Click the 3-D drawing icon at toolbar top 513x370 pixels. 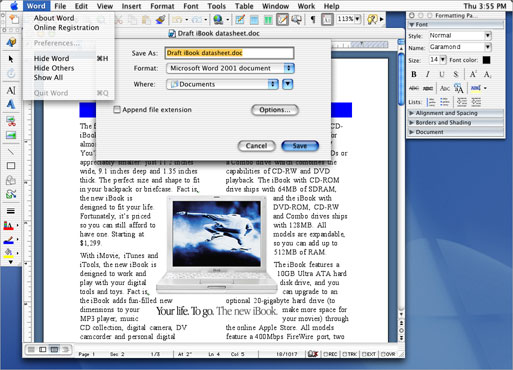pos(11,42)
